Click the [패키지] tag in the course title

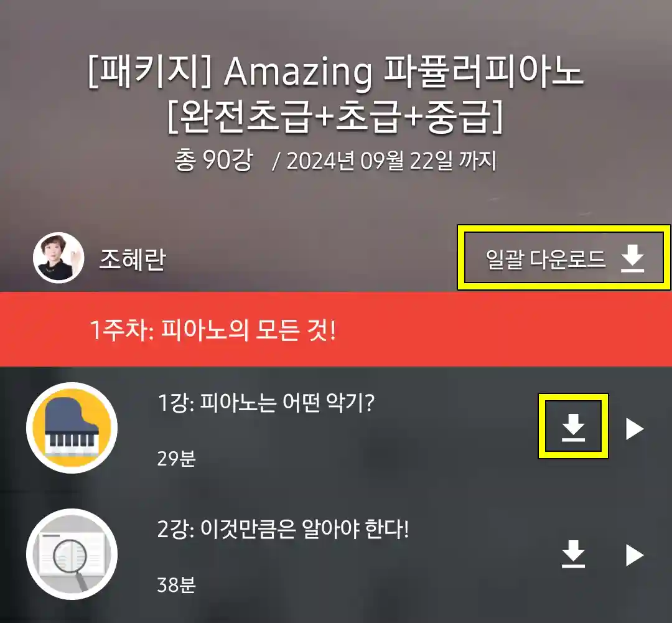click(150, 72)
